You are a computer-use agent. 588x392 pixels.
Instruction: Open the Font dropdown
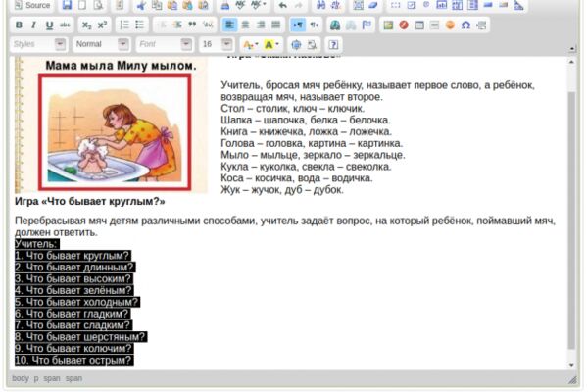165,44
